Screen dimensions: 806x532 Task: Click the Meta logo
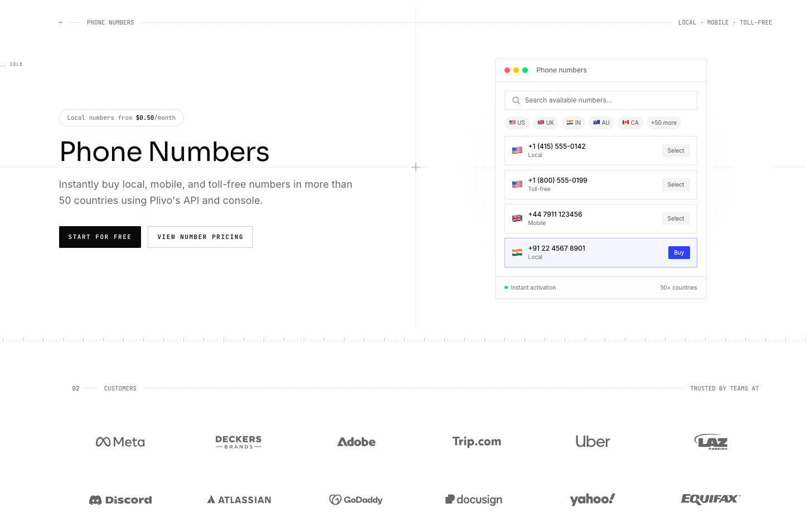point(120,442)
